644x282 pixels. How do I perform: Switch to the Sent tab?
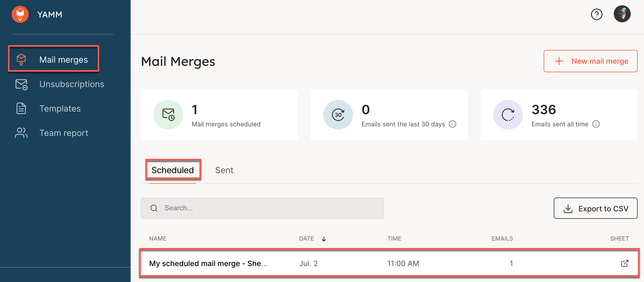tap(224, 170)
